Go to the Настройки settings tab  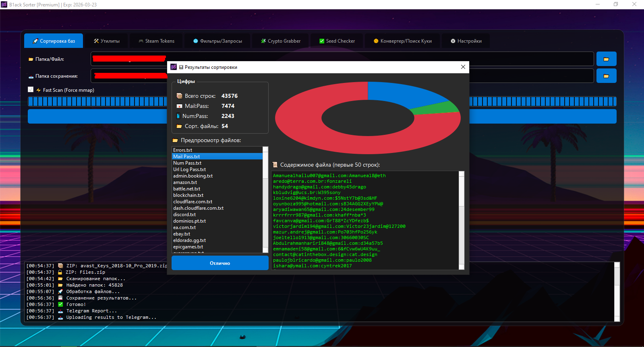(x=466, y=41)
